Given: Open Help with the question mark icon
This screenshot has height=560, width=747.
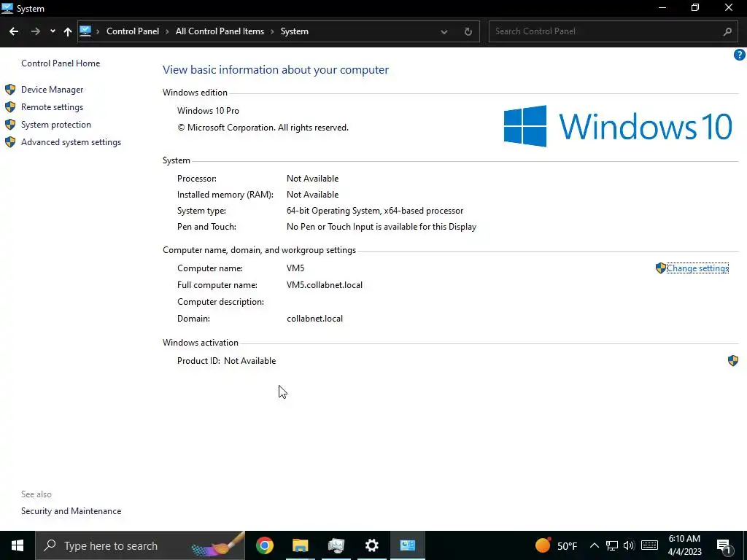Looking at the screenshot, I should 739,55.
